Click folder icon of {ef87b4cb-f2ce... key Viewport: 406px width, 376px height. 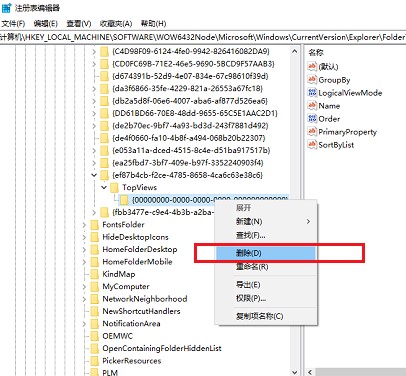pyautogui.click(x=105, y=175)
